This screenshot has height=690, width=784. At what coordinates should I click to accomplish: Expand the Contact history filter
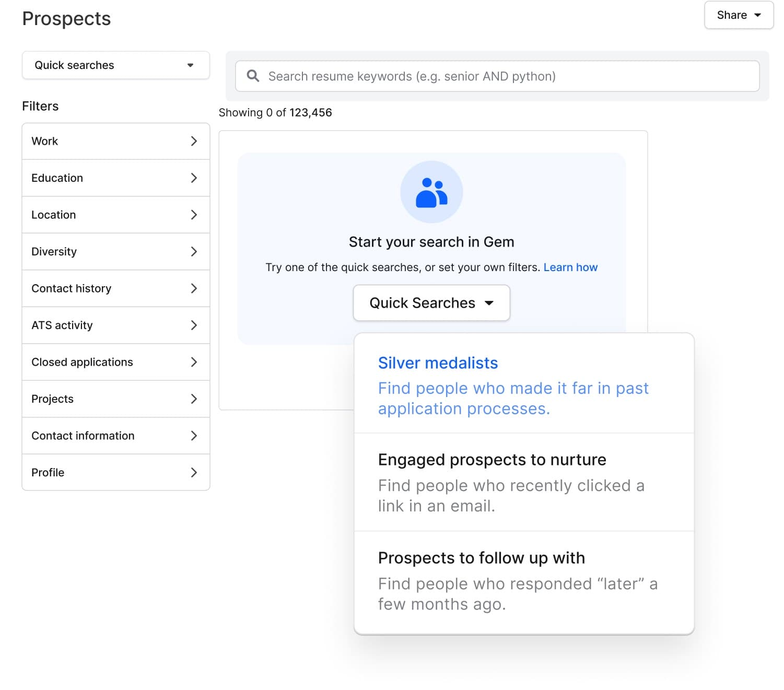pyautogui.click(x=115, y=288)
